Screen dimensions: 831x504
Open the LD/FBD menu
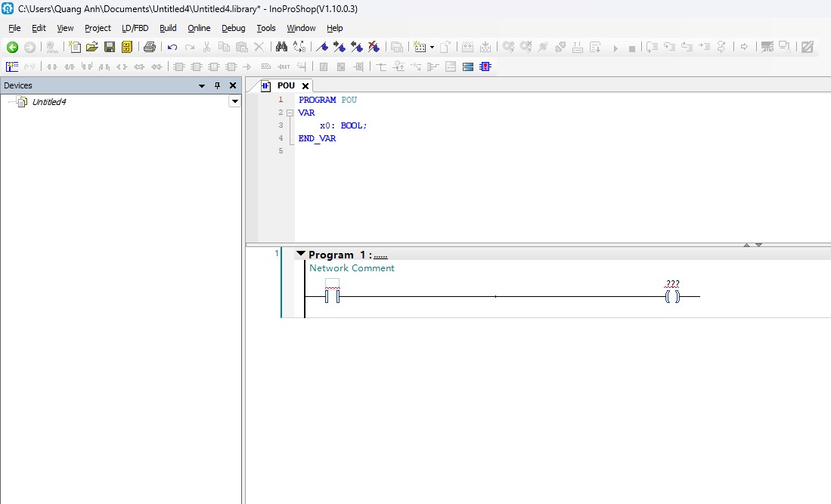pos(135,28)
